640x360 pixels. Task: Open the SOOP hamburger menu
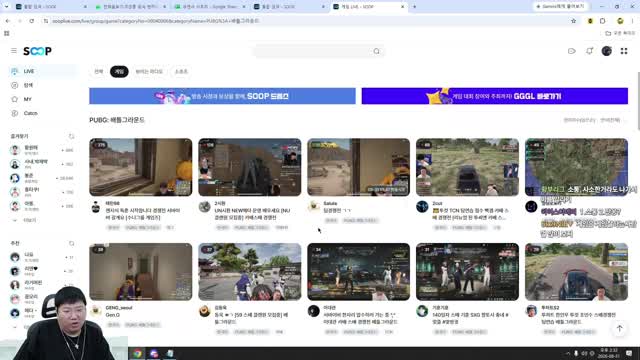pyautogui.click(x=14, y=51)
